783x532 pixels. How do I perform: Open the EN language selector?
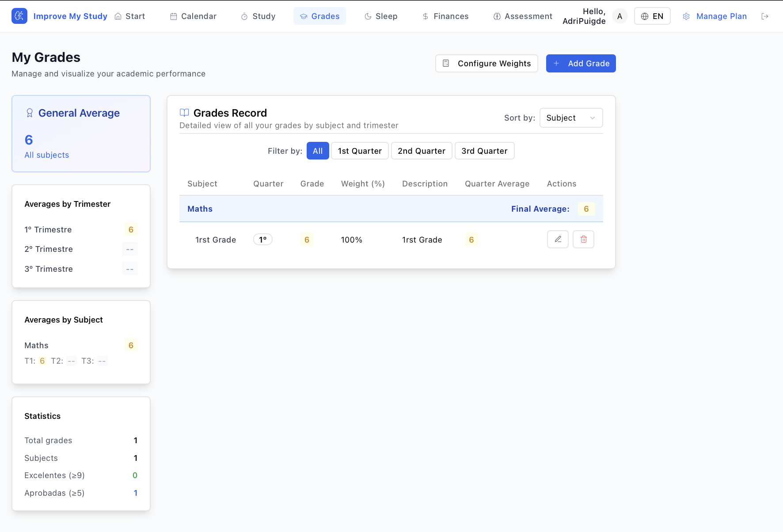pyautogui.click(x=652, y=16)
